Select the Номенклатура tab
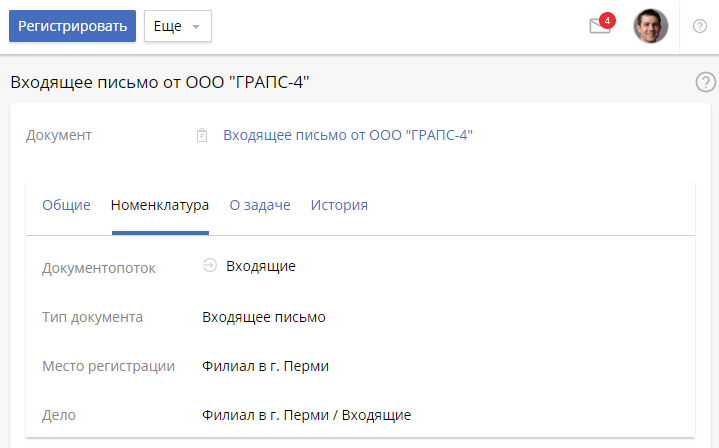719x448 pixels. coord(160,205)
